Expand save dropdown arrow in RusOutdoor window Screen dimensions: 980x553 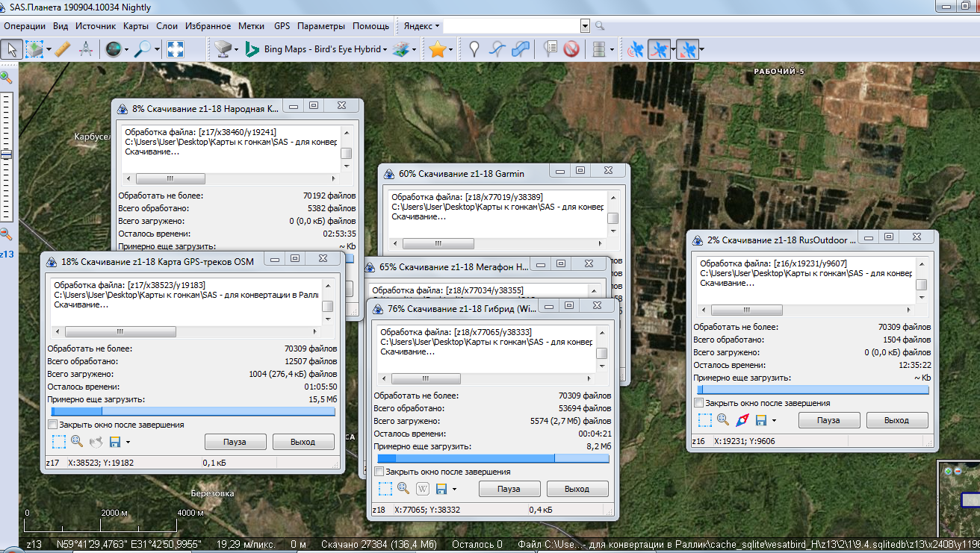tap(774, 420)
